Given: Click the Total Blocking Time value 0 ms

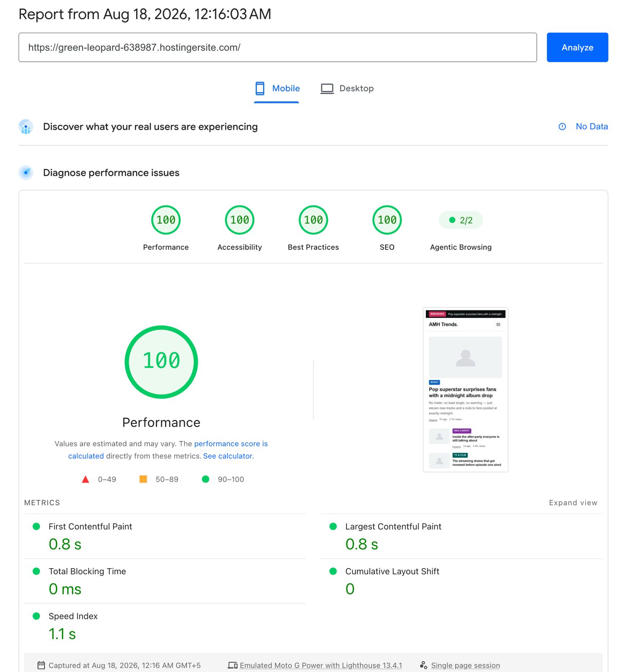Looking at the screenshot, I should click(x=65, y=589).
